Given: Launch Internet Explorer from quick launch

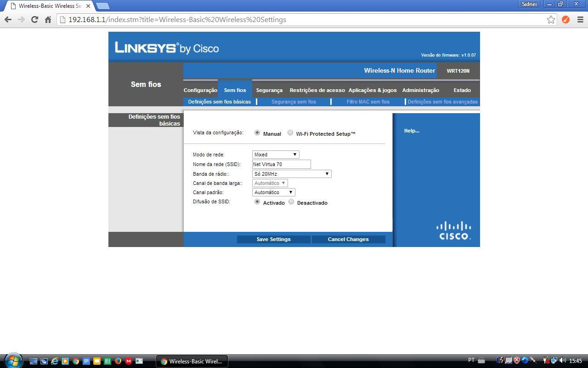Looking at the screenshot, I should (55, 361).
